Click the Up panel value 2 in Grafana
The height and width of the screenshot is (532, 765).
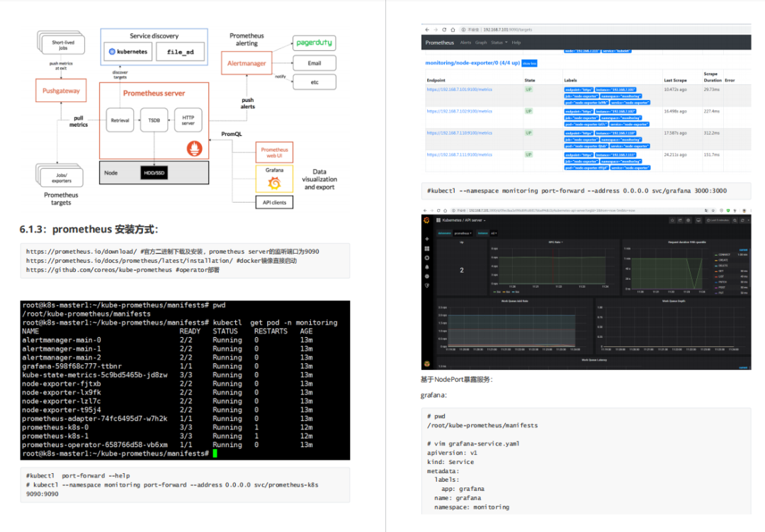pyautogui.click(x=462, y=270)
